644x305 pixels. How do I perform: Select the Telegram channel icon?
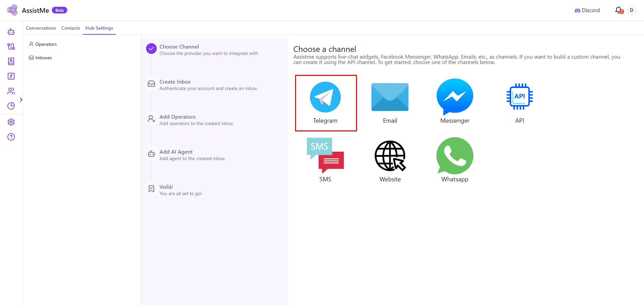pos(325,97)
